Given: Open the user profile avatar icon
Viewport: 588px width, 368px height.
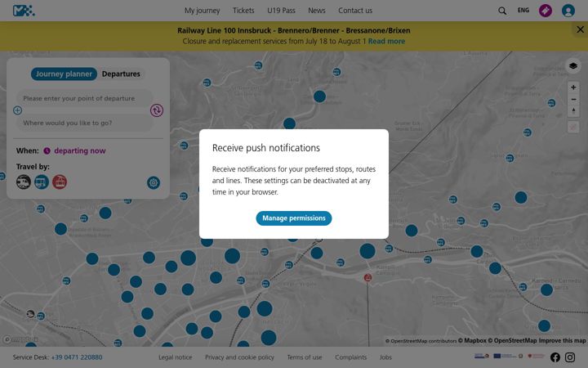Looking at the screenshot, I should 568,11.
